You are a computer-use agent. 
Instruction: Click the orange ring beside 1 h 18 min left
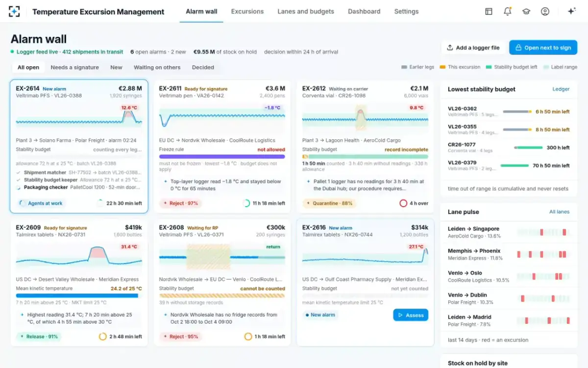coord(248,337)
